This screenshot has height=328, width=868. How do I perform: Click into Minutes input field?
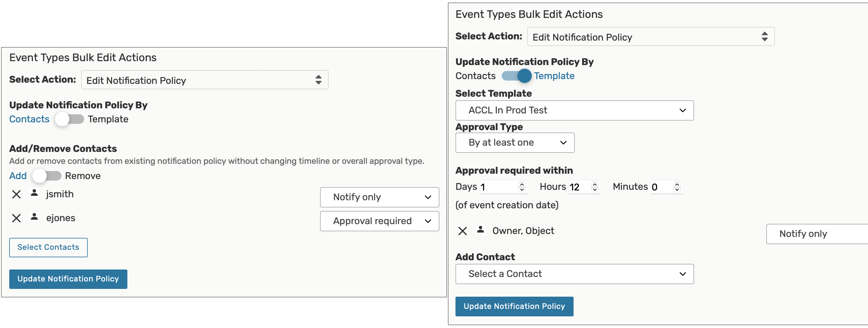661,187
